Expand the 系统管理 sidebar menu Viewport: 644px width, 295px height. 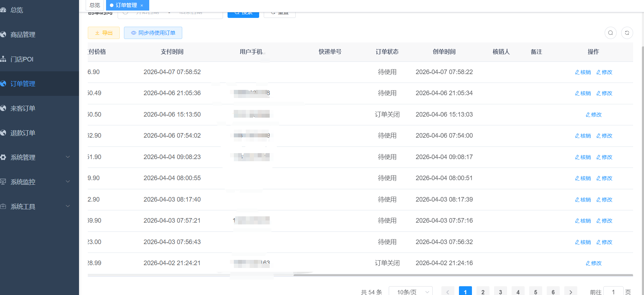coord(35,157)
